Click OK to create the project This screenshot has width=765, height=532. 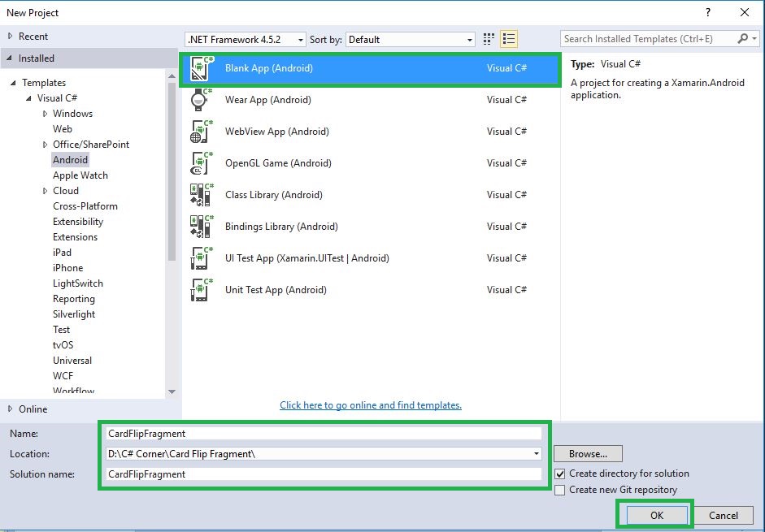tap(657, 516)
